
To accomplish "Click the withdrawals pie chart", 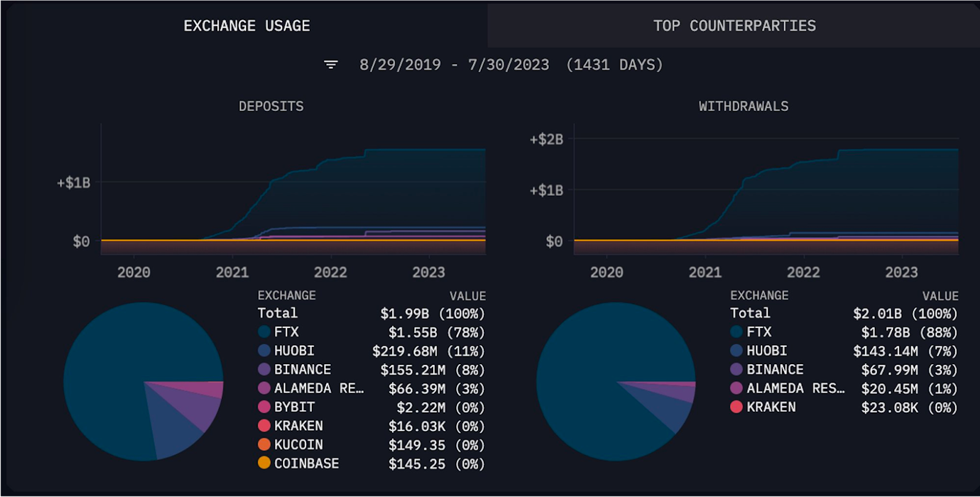I will click(616, 381).
